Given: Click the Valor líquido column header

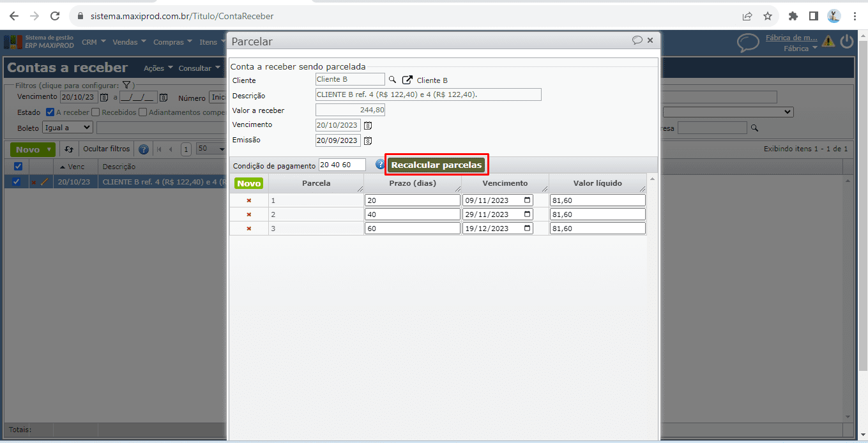Looking at the screenshot, I should click(x=598, y=183).
